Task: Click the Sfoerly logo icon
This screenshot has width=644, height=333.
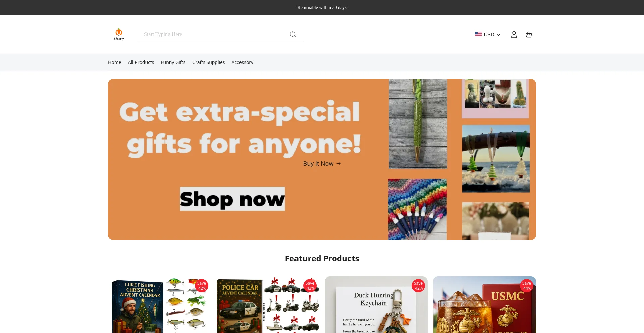Action: (x=119, y=34)
